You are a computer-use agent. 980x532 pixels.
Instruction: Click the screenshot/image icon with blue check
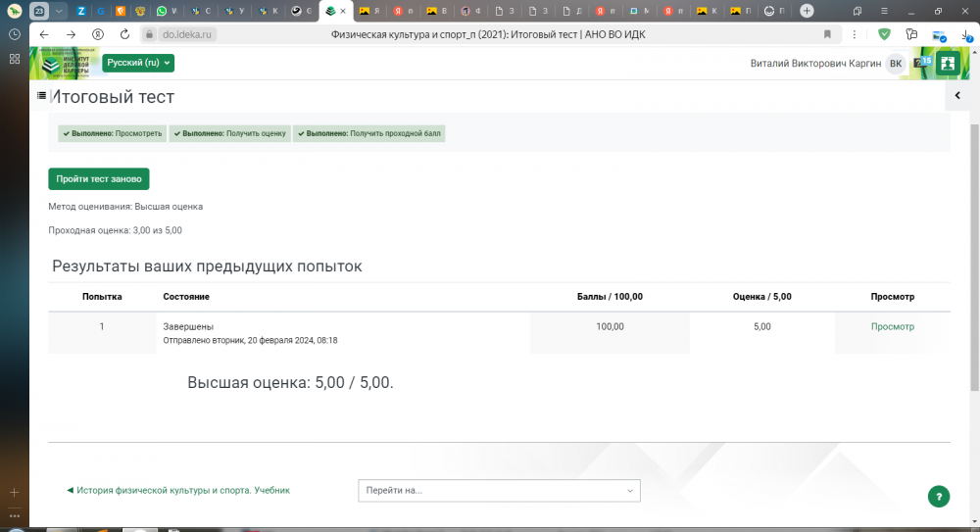(939, 35)
